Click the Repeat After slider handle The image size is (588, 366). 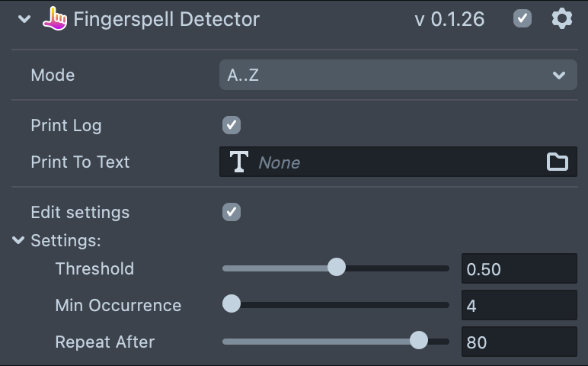[419, 341]
